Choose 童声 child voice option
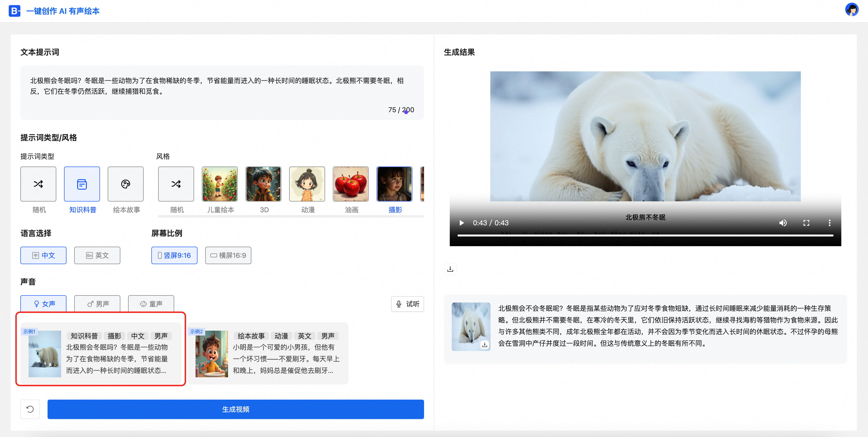868x437 pixels. click(151, 303)
